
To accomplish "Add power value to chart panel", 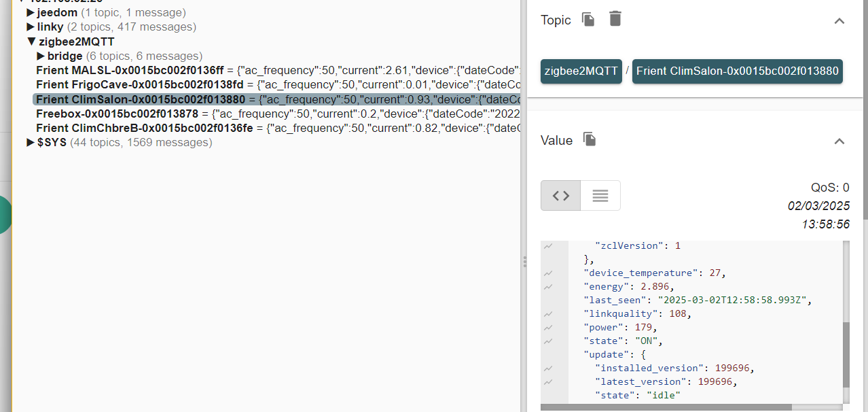I will click(547, 327).
